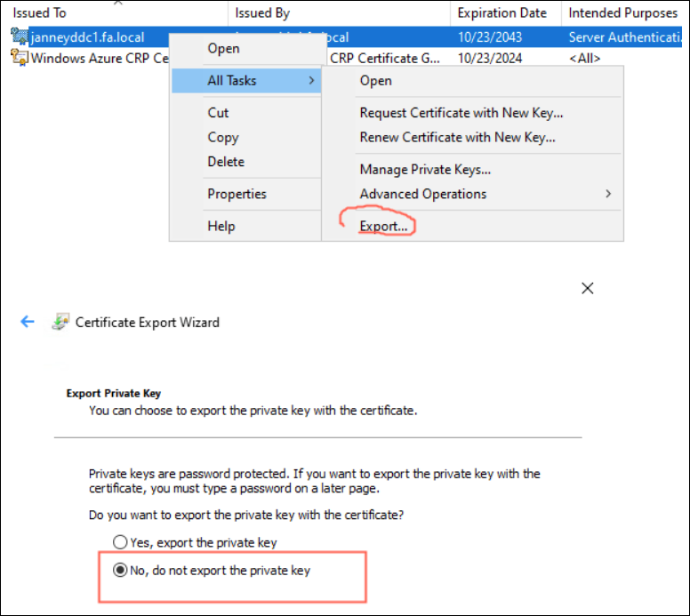Open Properties from the context menu

tap(237, 194)
